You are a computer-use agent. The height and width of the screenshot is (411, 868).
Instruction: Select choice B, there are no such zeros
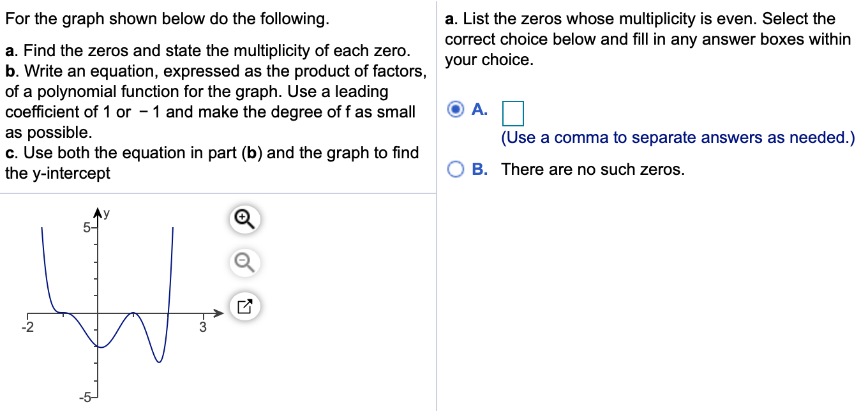455,168
